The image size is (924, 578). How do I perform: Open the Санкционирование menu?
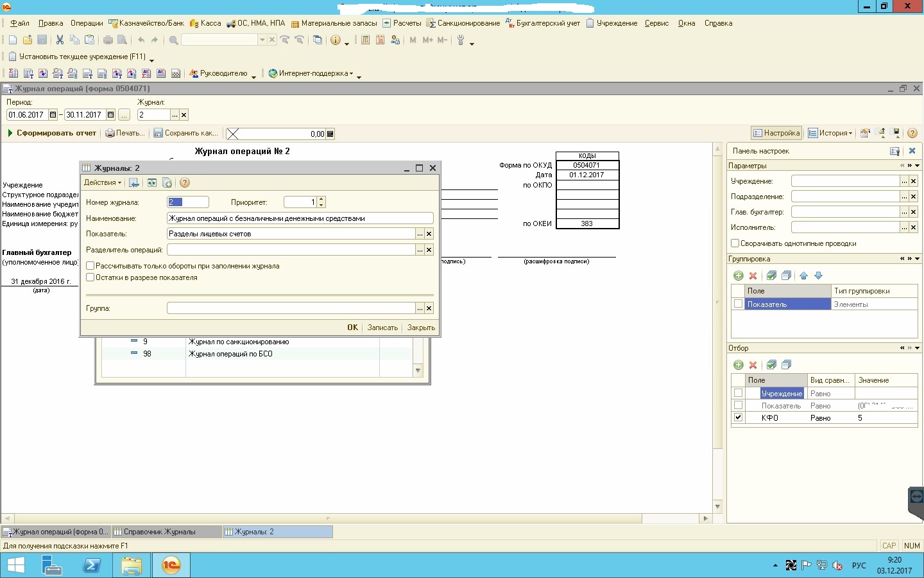(x=463, y=23)
